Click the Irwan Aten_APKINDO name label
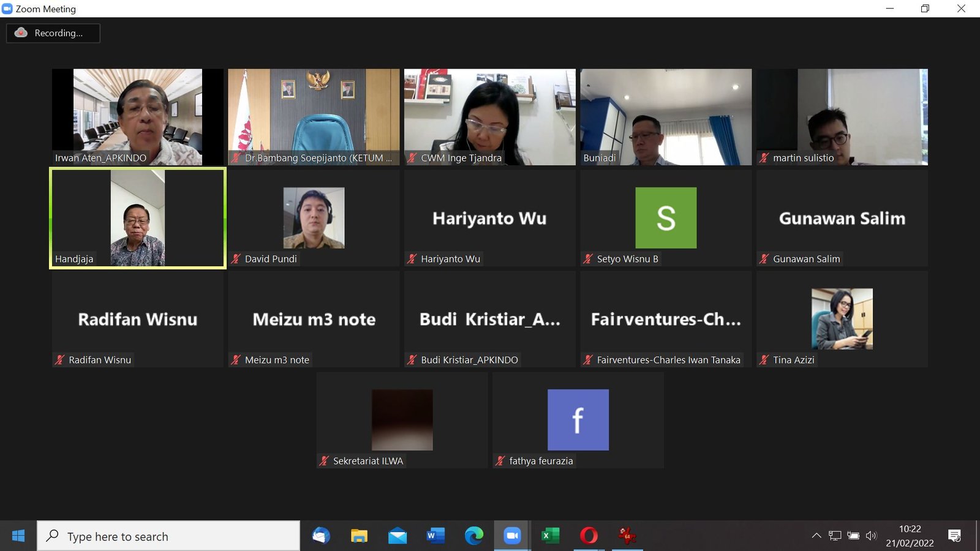Image resolution: width=980 pixels, height=551 pixels. [101, 158]
